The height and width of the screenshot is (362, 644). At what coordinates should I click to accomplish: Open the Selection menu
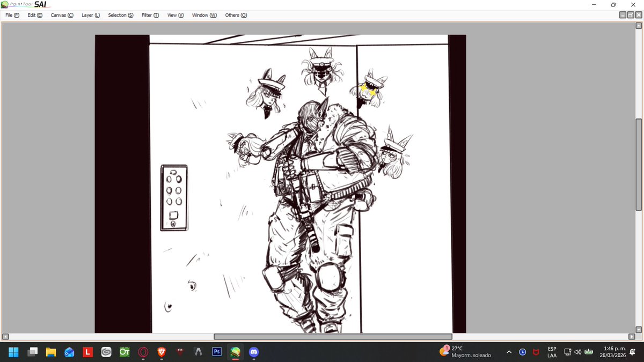click(x=120, y=15)
